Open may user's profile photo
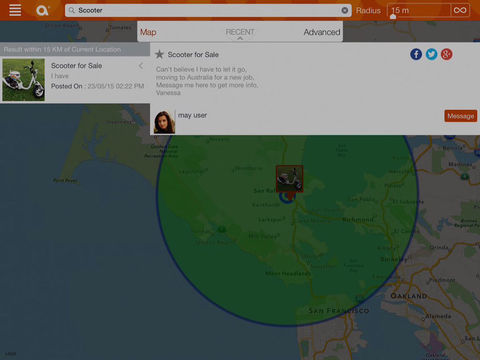Screen dimensions: 480x360 164,122
